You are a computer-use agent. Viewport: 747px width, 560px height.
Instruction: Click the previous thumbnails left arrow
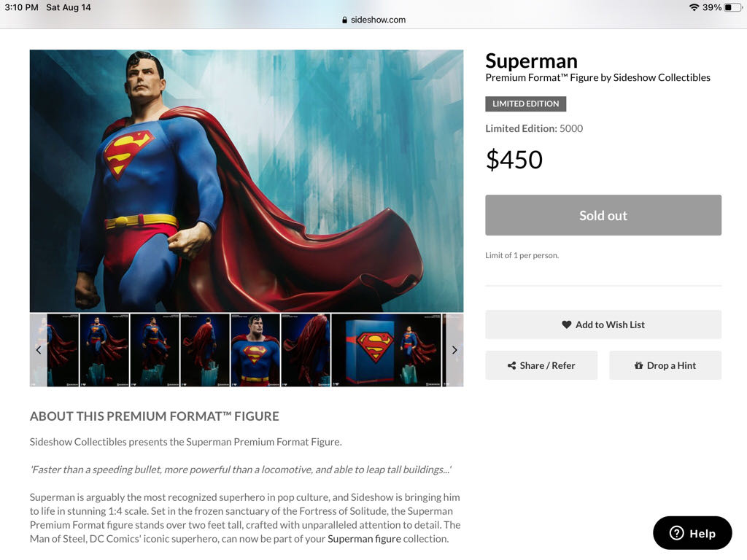[x=39, y=350]
